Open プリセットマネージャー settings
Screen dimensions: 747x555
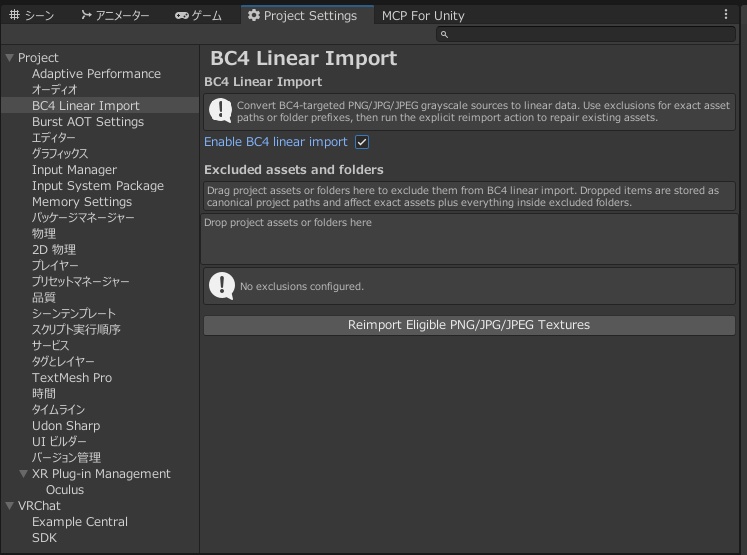[81, 282]
